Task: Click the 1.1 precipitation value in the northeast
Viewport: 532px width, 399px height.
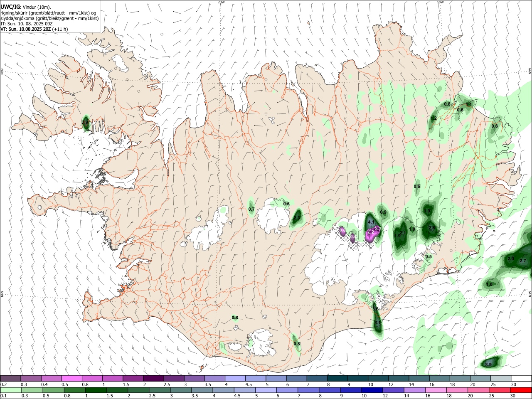Action: [469, 104]
